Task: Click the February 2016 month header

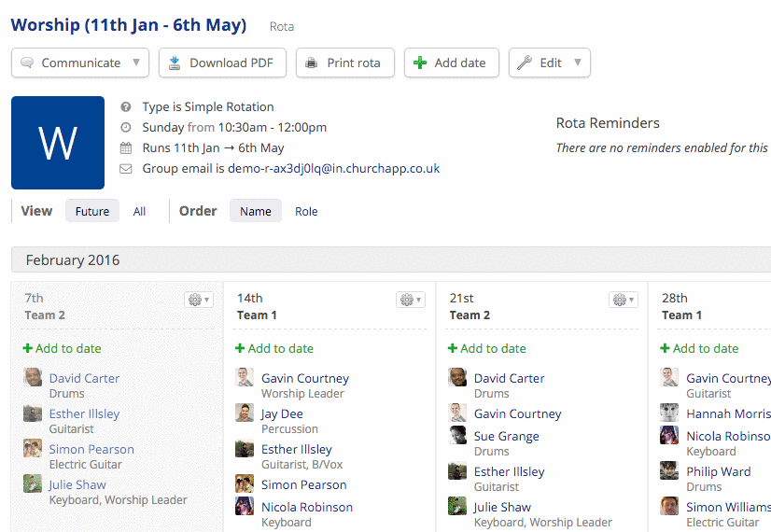Action: click(391, 259)
